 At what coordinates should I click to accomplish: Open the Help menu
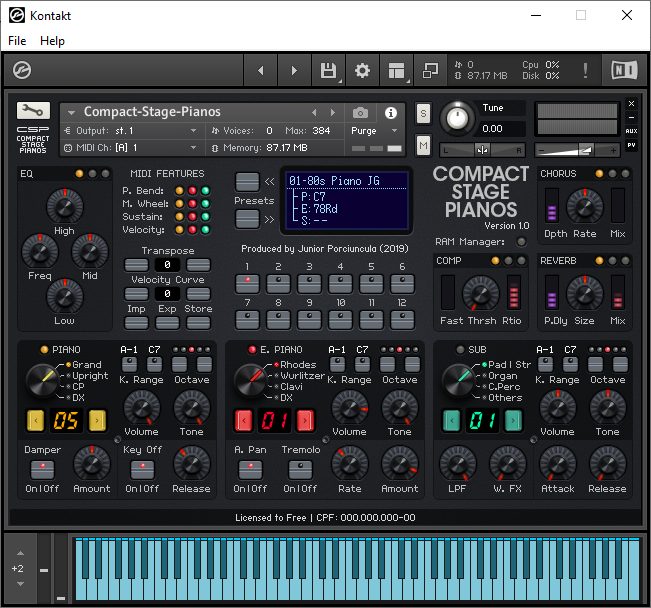click(x=52, y=41)
